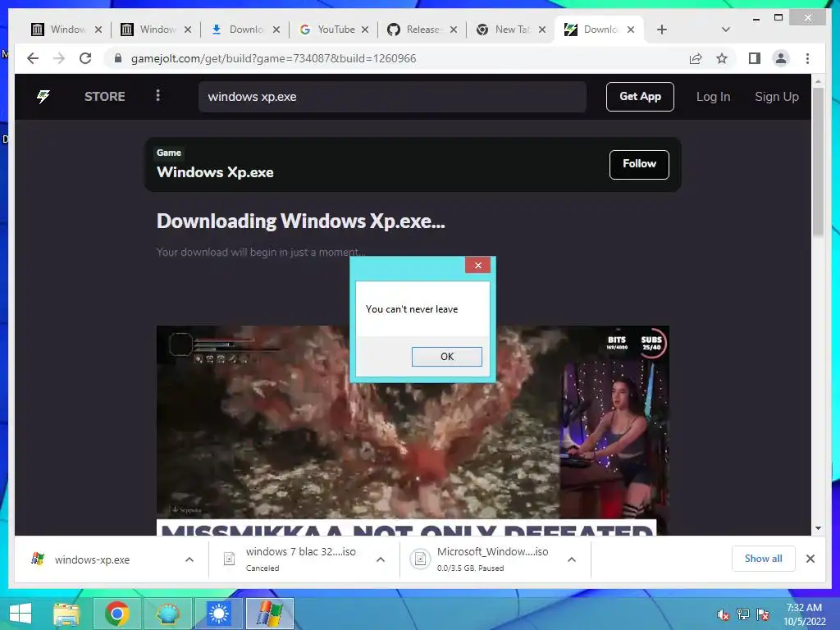Click the page vertical scrollbar thumb
This screenshot has width=840, height=630.
click(x=818, y=161)
